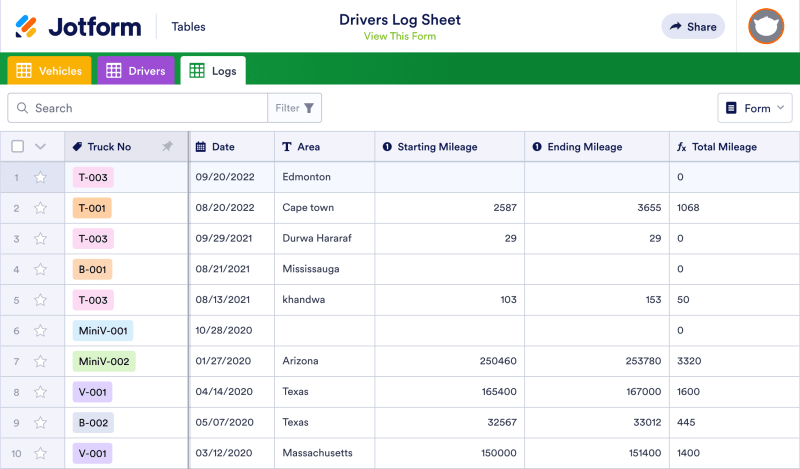Image resolution: width=800 pixels, height=469 pixels.
Task: Click the fx icon in Total Mileage header
Action: 682,147
